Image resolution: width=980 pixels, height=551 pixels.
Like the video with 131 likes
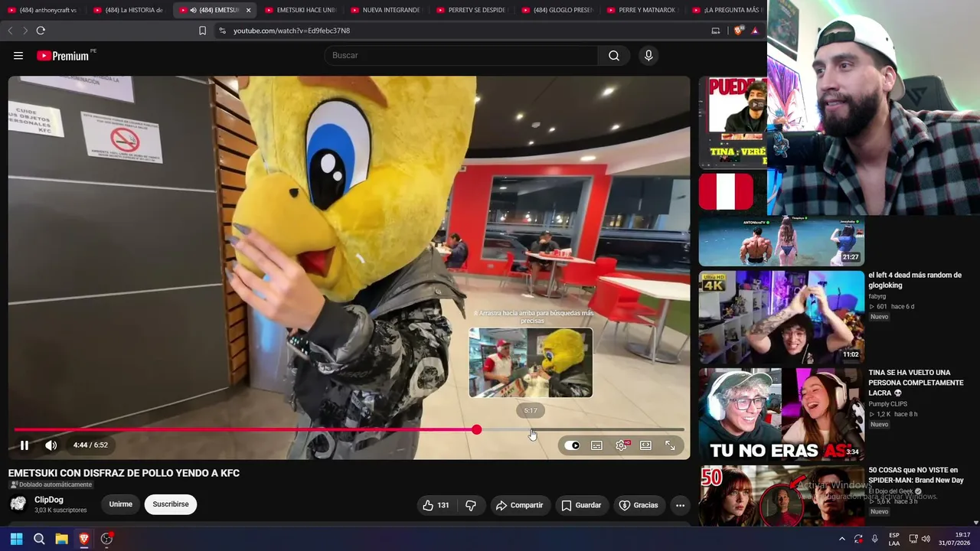[436, 505]
